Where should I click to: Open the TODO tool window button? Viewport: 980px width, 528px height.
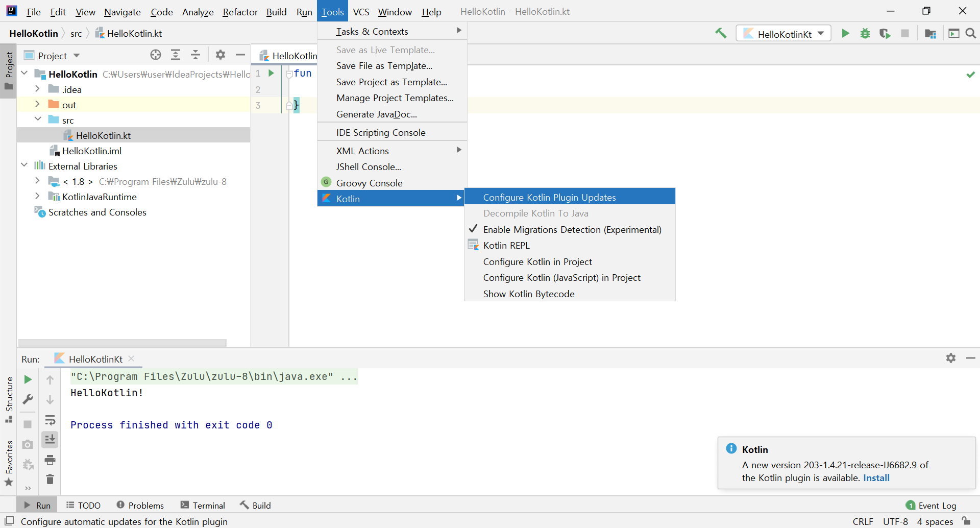[84, 505]
